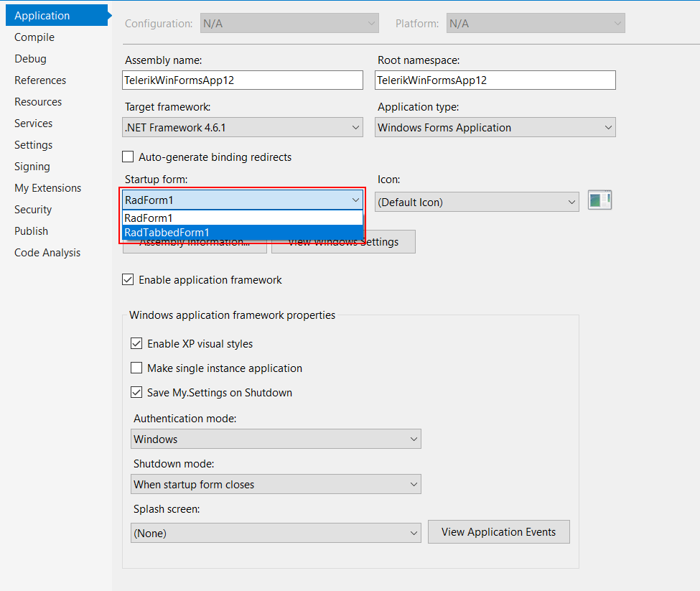The image size is (700, 591).
Task: Open the Target framework dropdown
Action: point(355,126)
